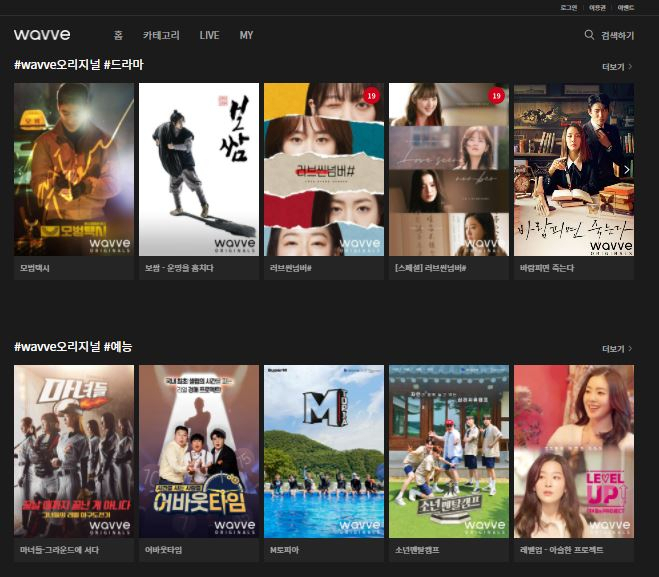The height and width of the screenshot is (577, 659).
Task: Click the magnifying glass search icon
Action: click(589, 34)
